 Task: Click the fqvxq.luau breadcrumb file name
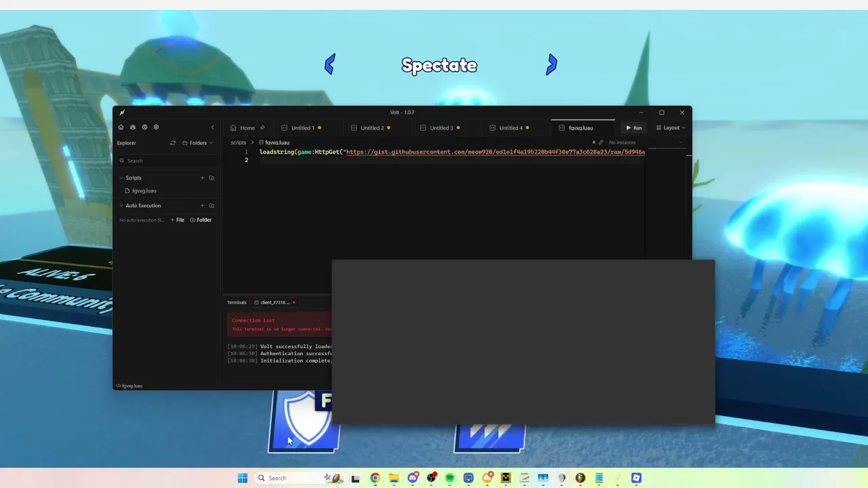277,142
